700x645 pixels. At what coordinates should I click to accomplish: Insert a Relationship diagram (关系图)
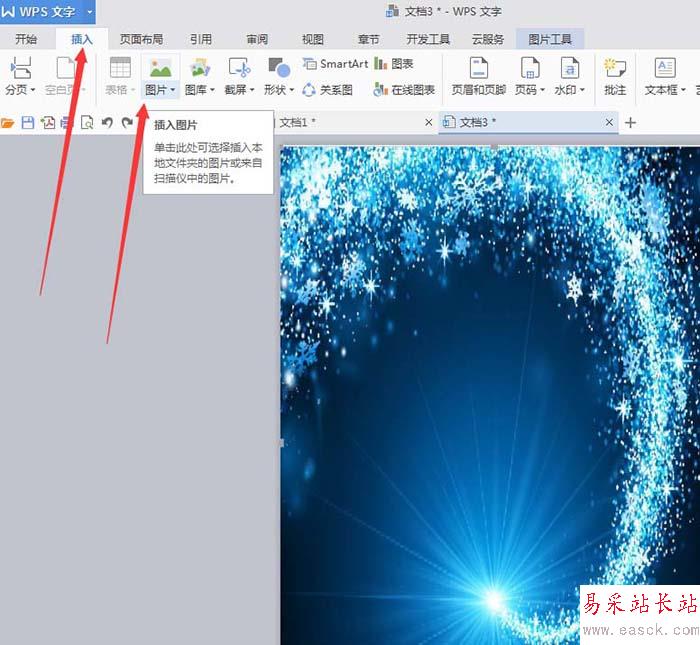328,90
